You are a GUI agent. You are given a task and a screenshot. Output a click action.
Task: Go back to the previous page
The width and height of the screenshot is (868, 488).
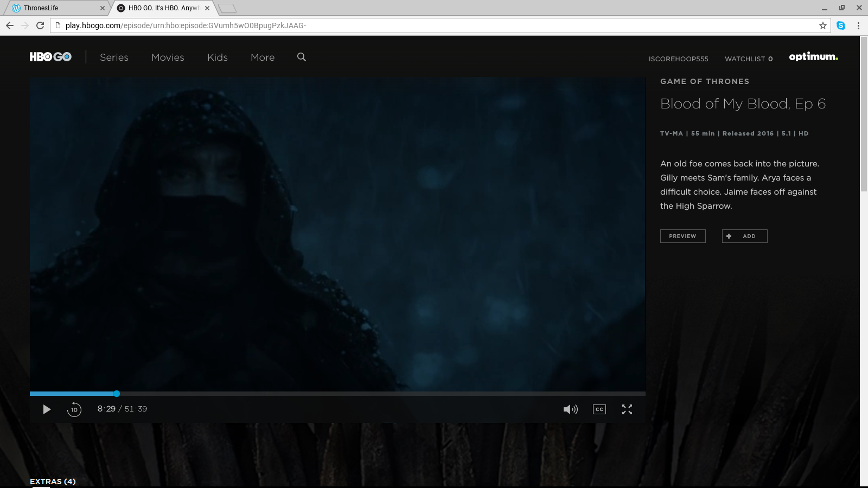coord(10,25)
